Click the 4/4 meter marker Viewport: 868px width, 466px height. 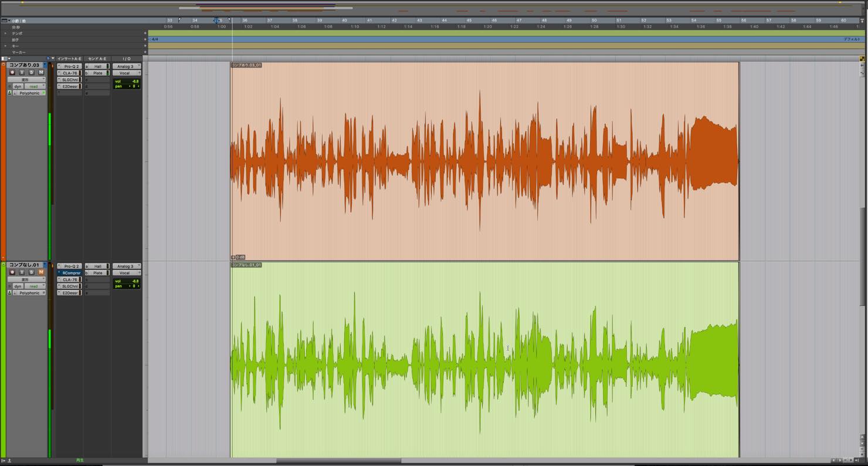(154, 39)
